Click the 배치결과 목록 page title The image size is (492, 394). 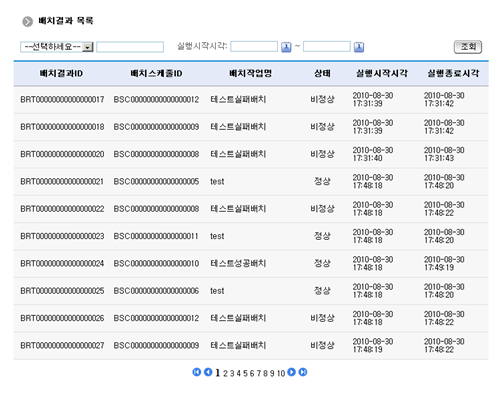(66, 21)
